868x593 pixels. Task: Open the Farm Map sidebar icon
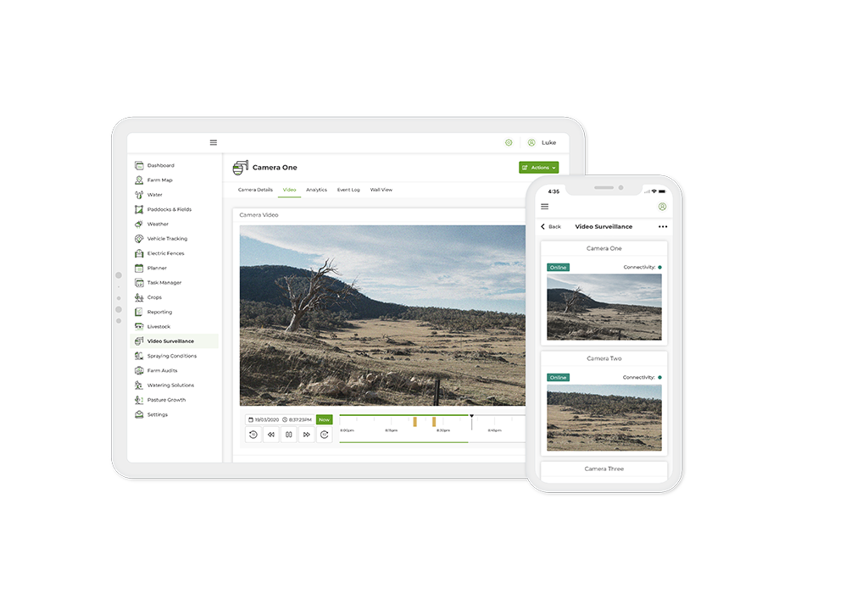tap(139, 180)
